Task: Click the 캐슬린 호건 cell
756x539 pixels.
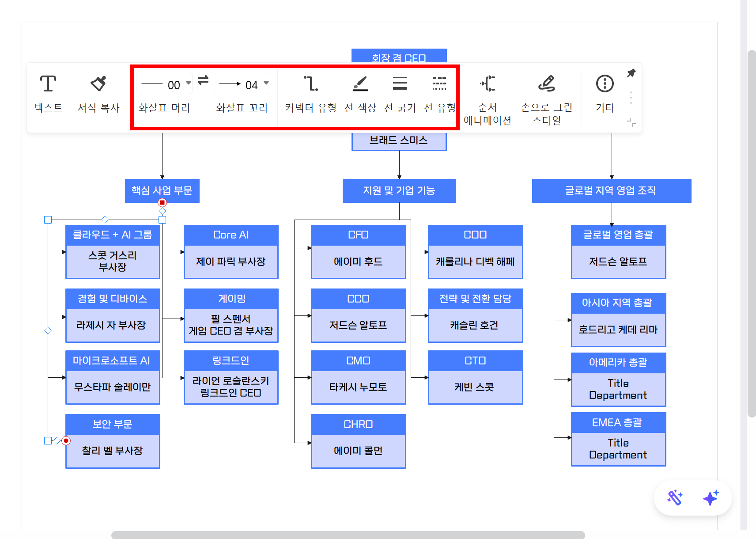Action: tap(475, 325)
